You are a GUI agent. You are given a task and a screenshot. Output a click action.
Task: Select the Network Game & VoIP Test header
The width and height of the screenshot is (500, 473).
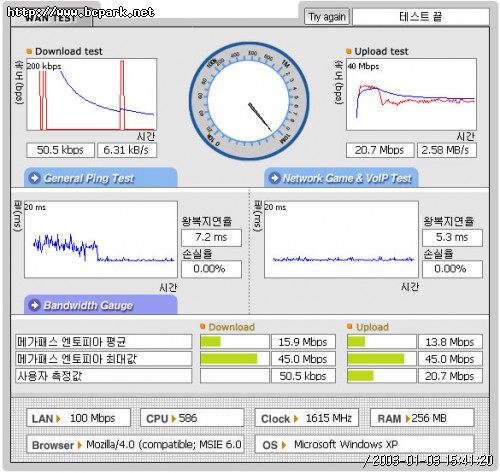coord(341,178)
